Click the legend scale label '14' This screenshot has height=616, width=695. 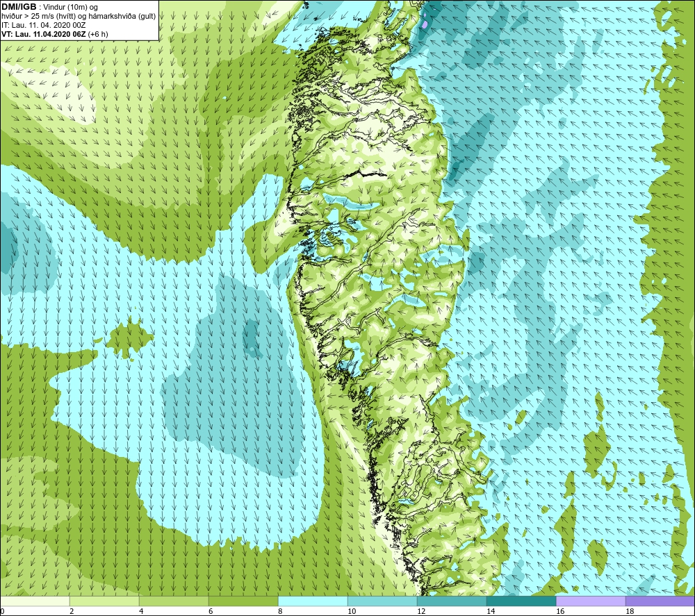[491, 612]
